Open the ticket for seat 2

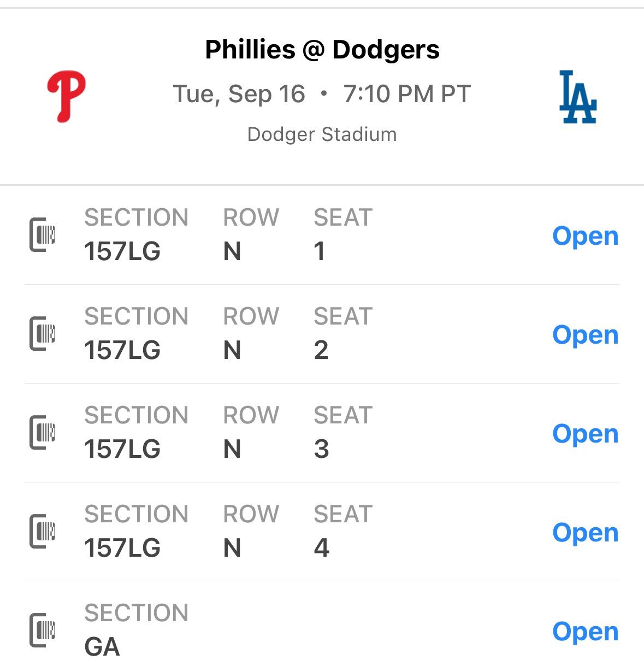click(x=585, y=335)
